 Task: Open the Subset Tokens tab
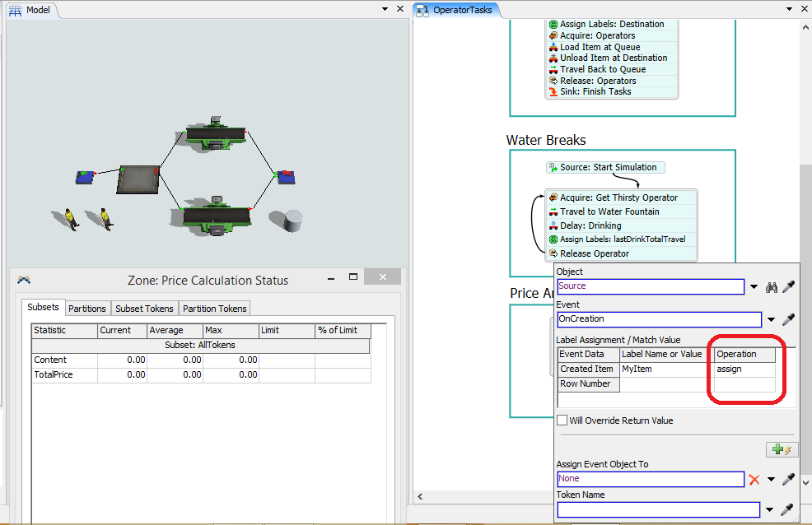(x=144, y=309)
